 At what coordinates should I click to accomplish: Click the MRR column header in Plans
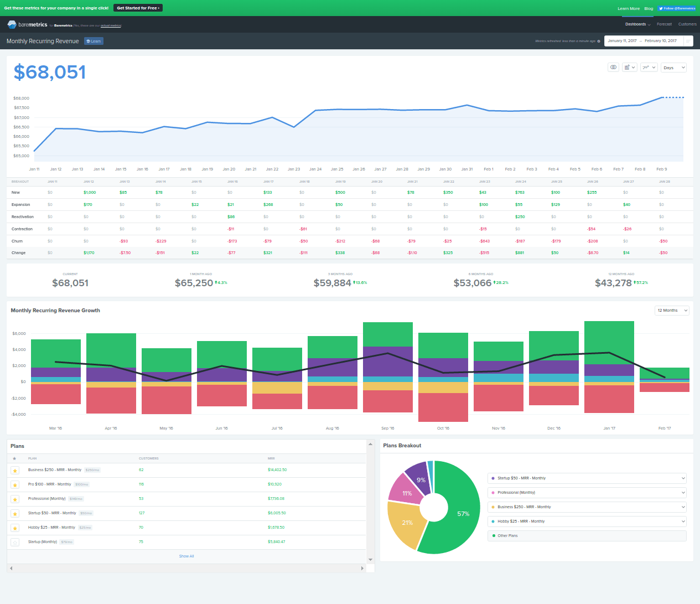271,458
